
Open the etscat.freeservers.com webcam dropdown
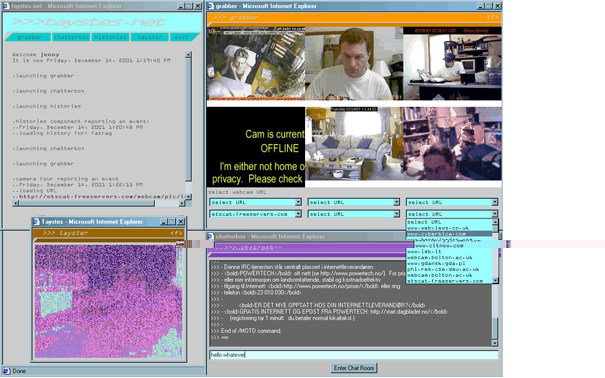click(x=255, y=214)
